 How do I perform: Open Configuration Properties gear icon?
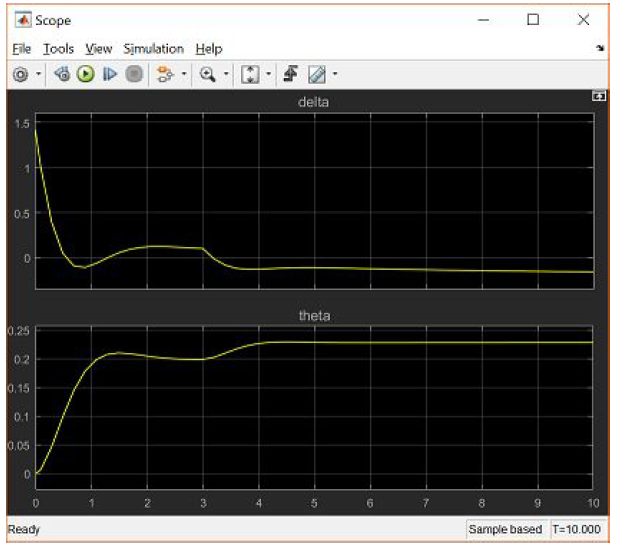click(20, 74)
